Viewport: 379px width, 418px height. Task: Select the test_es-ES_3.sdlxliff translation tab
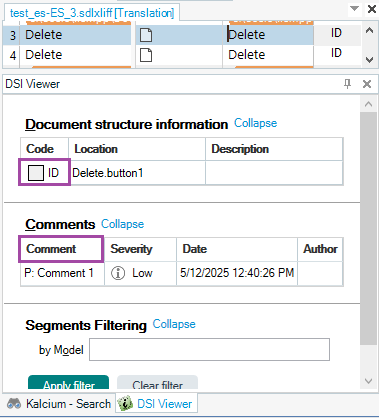tap(92, 13)
